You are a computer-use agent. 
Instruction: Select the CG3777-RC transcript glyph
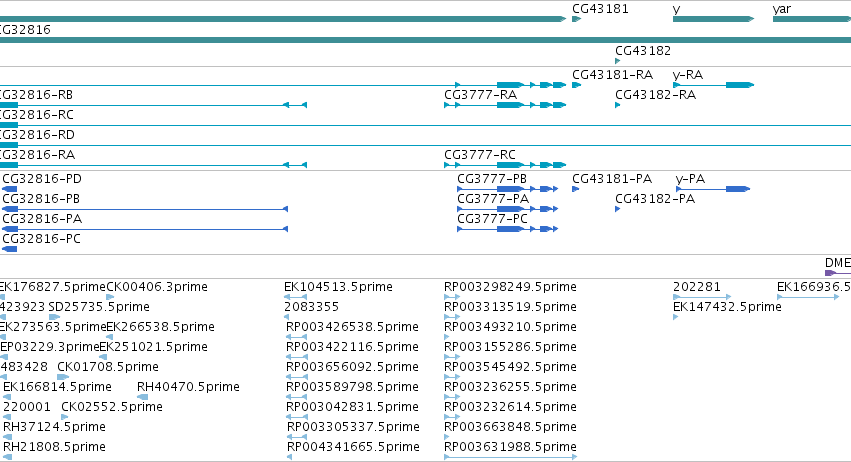505,165
